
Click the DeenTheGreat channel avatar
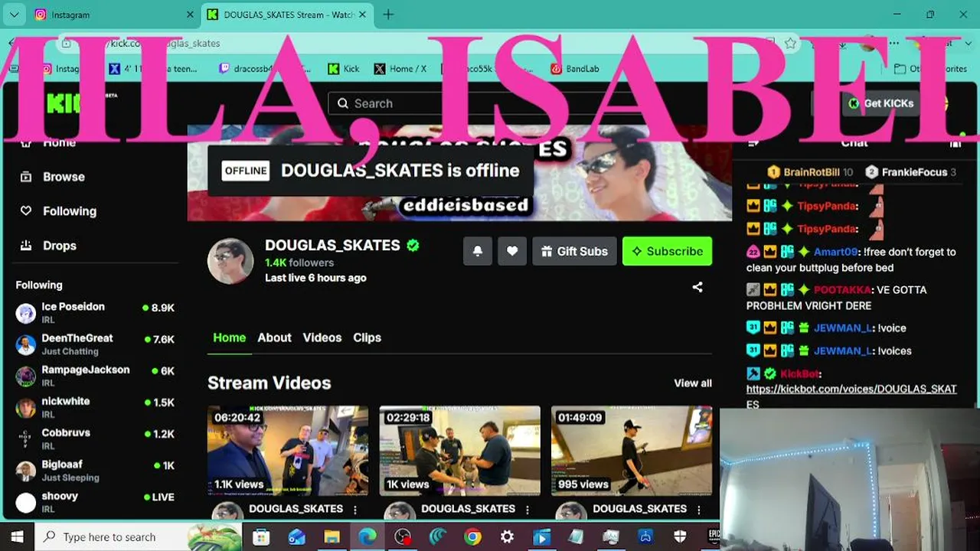[x=26, y=344]
